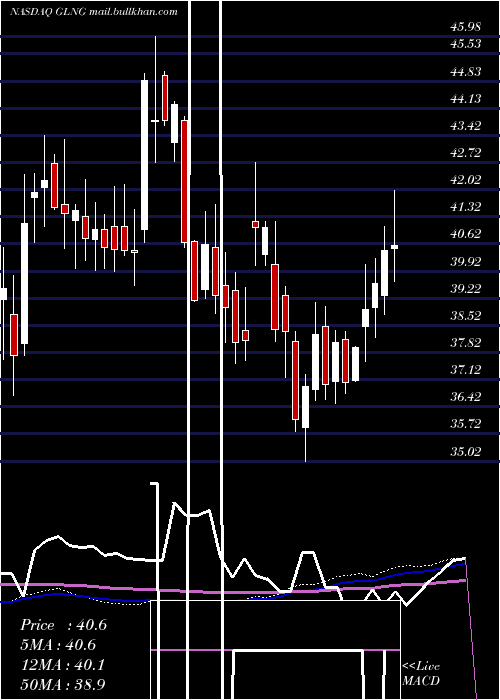The height and width of the screenshot is (700, 500).
Task: Click the 45.53 price axis label
Action: (x=466, y=44)
